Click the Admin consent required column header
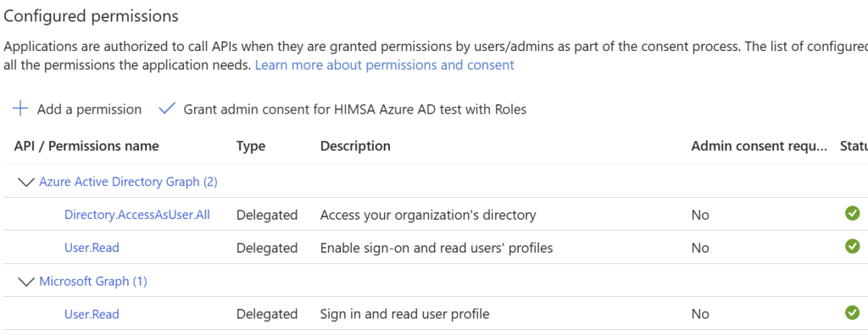Image resolution: width=868 pixels, height=336 pixels. point(759,146)
